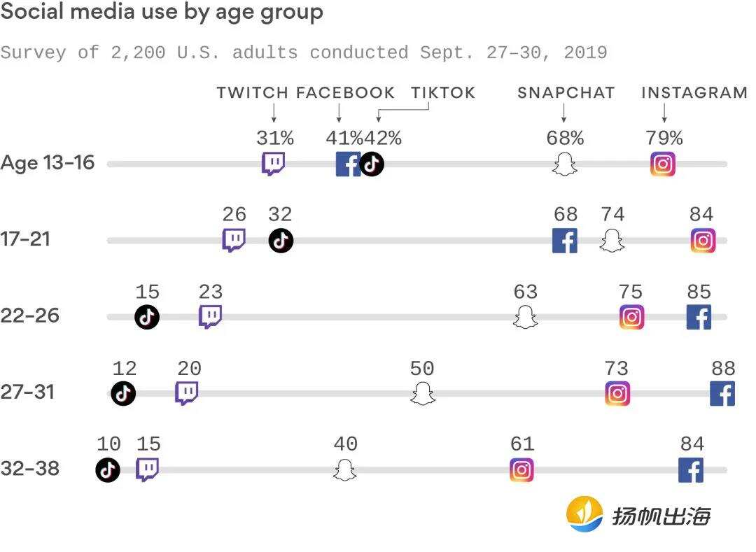Click the TikTok icon in the 22-26 row

(x=147, y=317)
